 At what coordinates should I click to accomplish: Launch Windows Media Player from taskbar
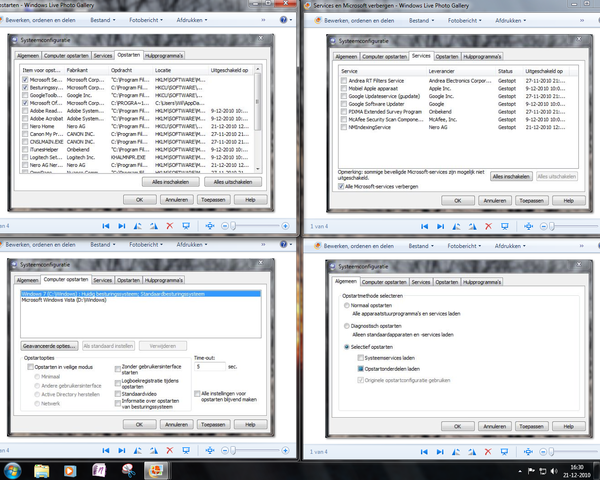[x=70, y=471]
